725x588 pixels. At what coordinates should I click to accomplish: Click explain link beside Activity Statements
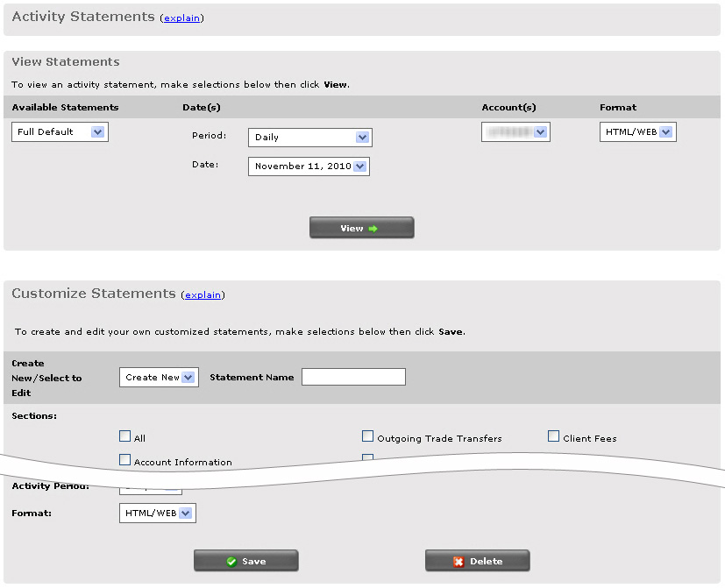(x=181, y=18)
